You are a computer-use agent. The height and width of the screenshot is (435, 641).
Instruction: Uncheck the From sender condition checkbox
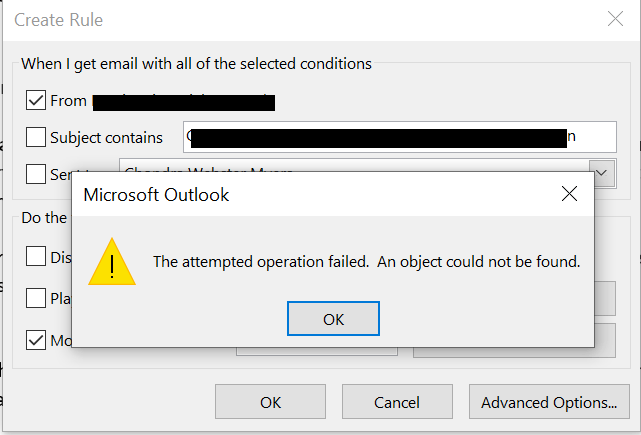36,100
